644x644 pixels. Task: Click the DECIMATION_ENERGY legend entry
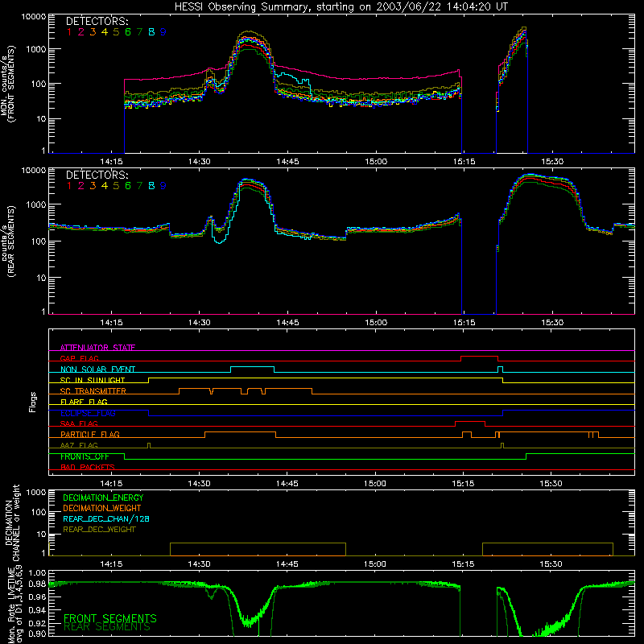tap(103, 497)
